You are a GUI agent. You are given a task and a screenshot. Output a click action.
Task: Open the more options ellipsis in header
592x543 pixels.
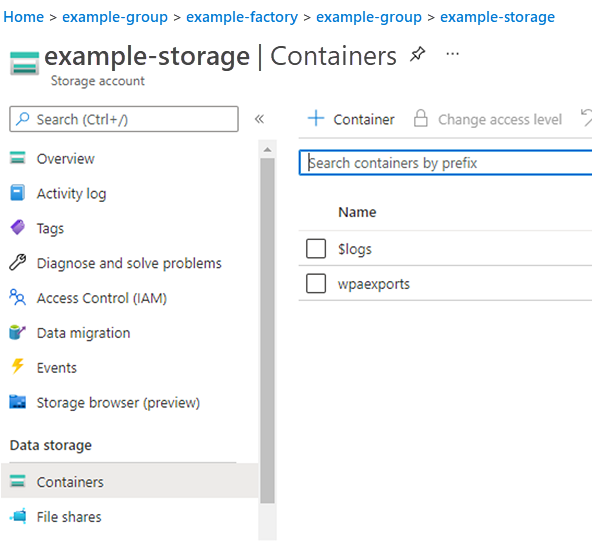[452, 54]
